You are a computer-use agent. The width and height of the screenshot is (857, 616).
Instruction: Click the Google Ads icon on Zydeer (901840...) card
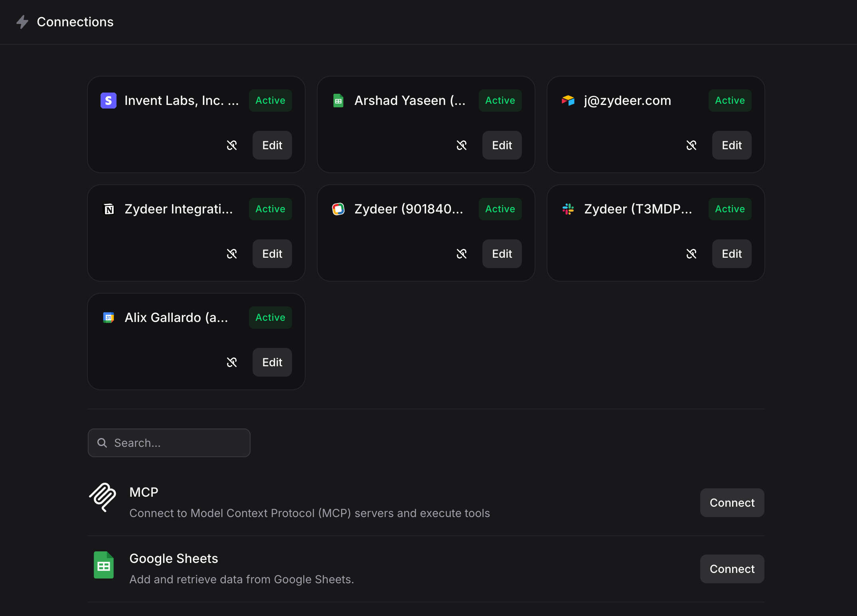coord(338,209)
